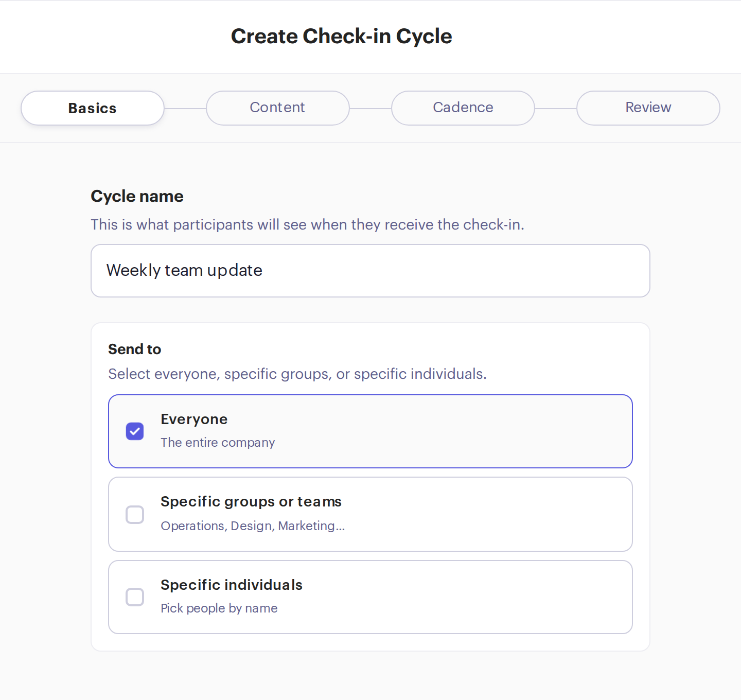Check the Specific groups or teams checkbox
This screenshot has height=700, width=741.
point(135,514)
